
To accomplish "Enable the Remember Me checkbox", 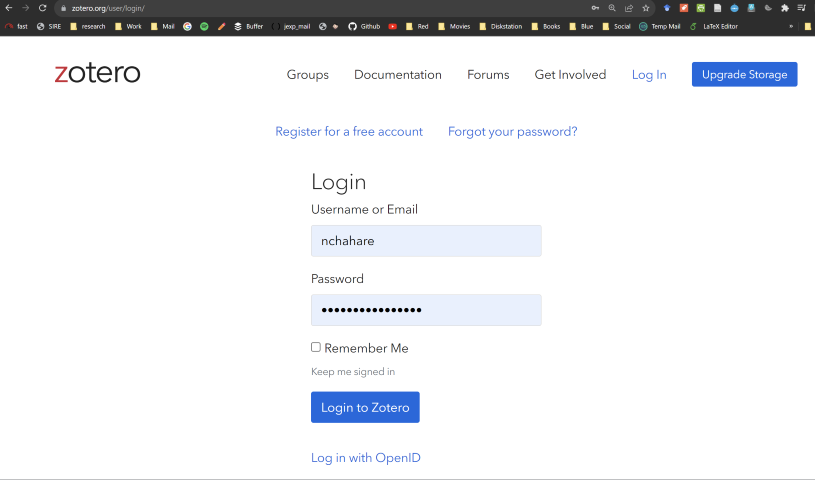I will pyautogui.click(x=316, y=347).
